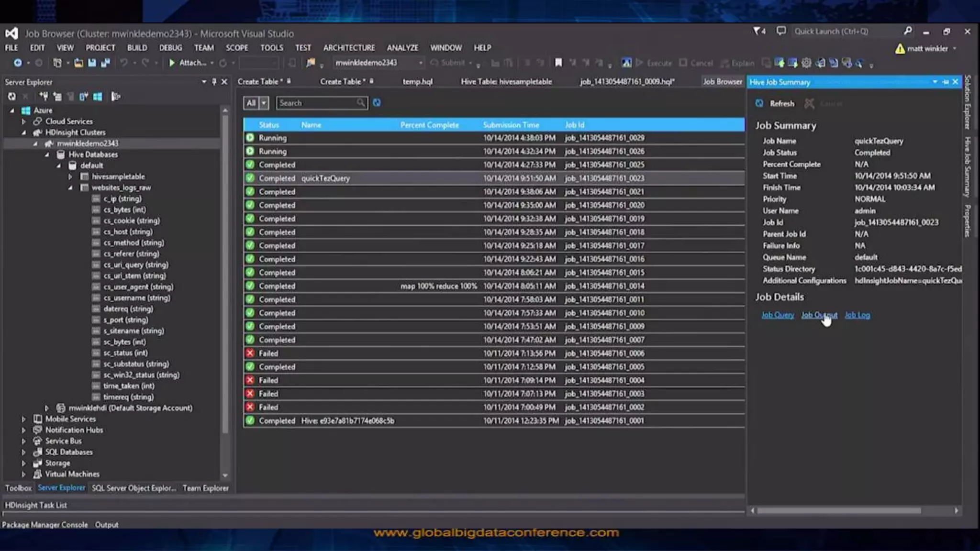Click the gear settings icon in the toolbar

[806, 63]
